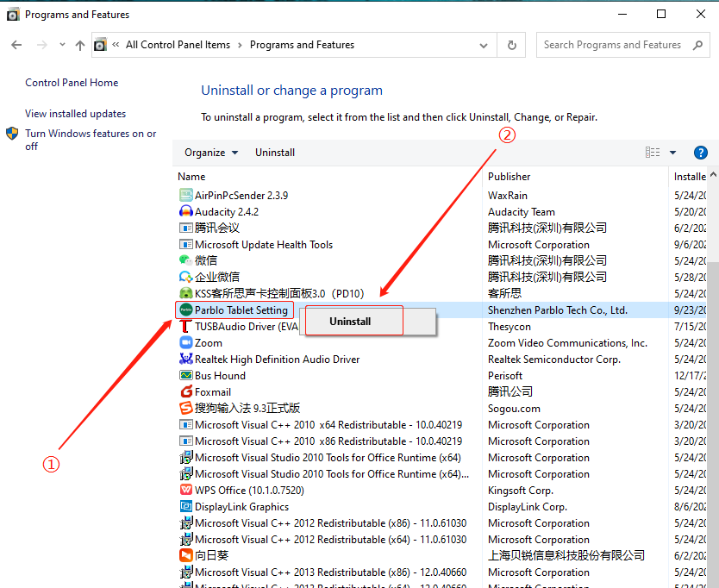719x588 pixels.
Task: Click the Parblo Tablet Setting icon
Action: 185,310
